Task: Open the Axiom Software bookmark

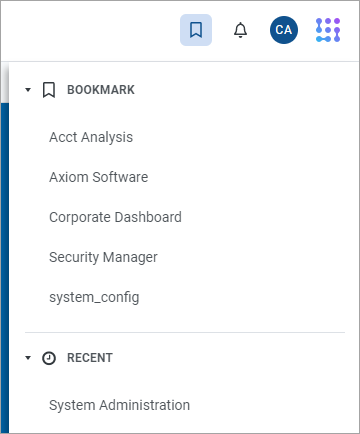Action: [x=99, y=177]
